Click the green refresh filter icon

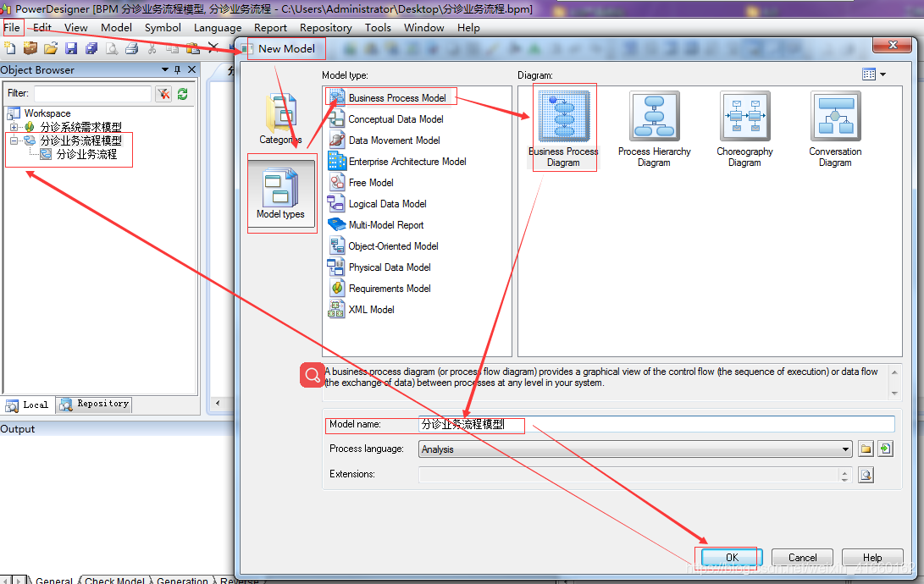(183, 94)
